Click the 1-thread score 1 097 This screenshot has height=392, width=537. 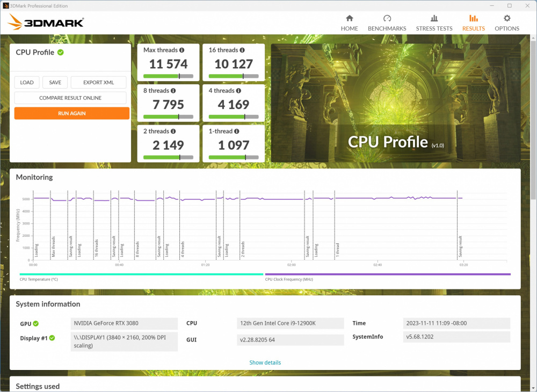pos(234,146)
